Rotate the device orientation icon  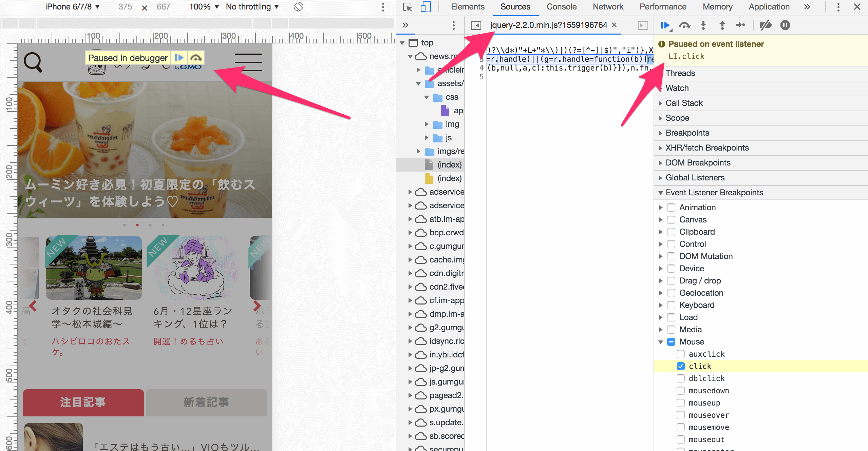point(298,7)
